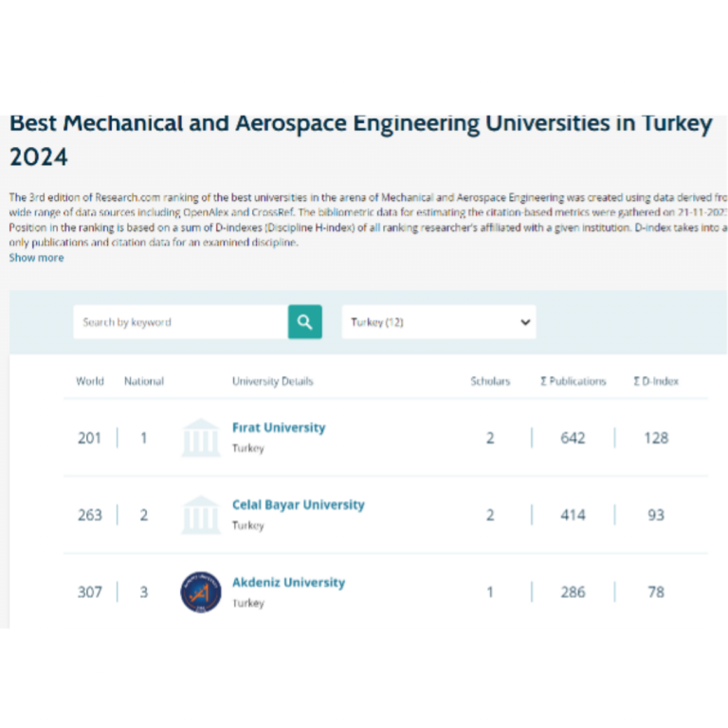This screenshot has width=728, height=728.
Task: Select world rank value 201
Action: [90, 438]
